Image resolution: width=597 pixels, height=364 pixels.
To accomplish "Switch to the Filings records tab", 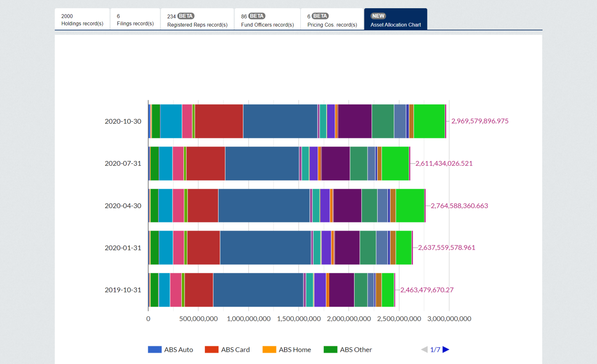I will 135,19.
